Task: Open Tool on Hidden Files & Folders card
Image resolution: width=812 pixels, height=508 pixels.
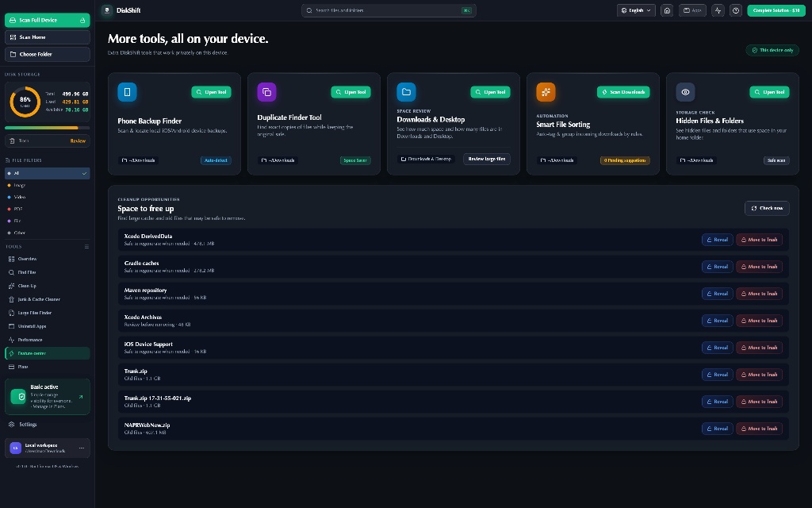Action: (769, 92)
